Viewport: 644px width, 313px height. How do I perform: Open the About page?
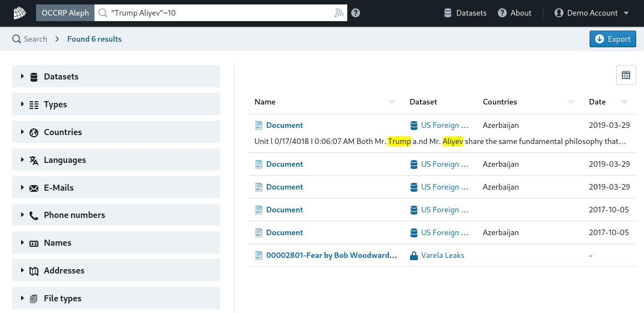[x=515, y=13]
